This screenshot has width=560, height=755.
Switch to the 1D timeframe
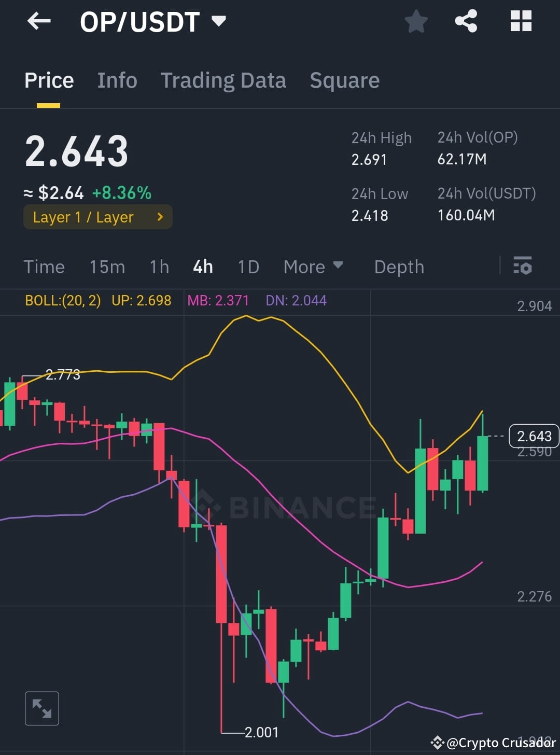[x=248, y=267]
